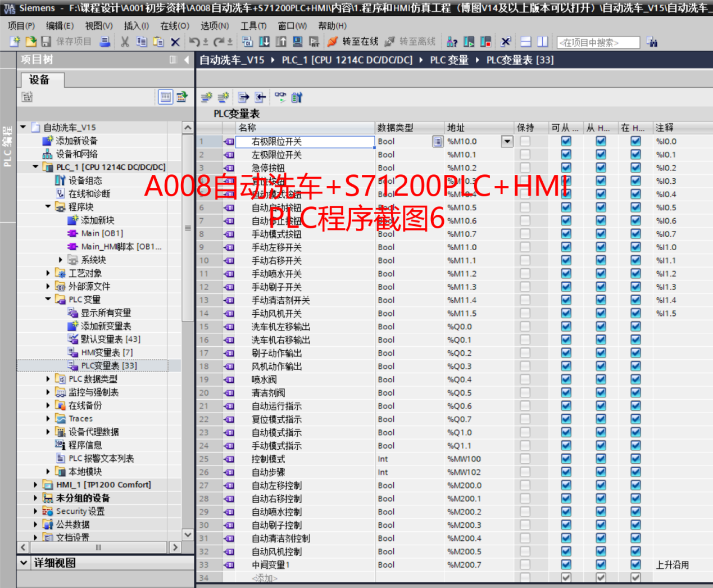Tick retain checkbox for 右极限位开关

tap(525, 141)
